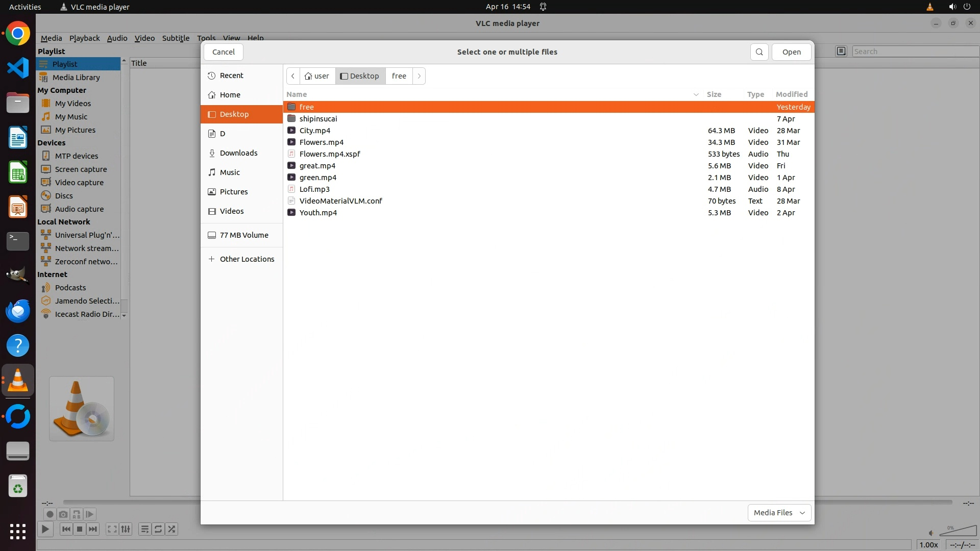Click the frame-by-frame icon
The image size is (980, 551).
pos(90,514)
